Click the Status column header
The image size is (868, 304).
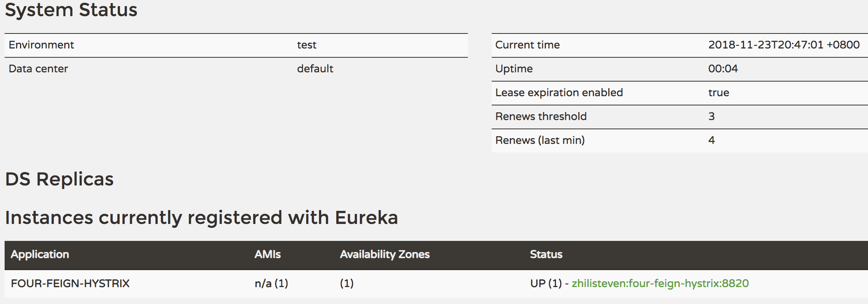[x=546, y=254]
